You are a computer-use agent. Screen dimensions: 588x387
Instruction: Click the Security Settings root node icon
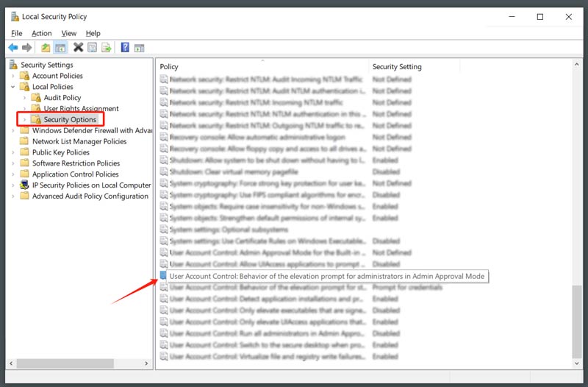[13, 65]
